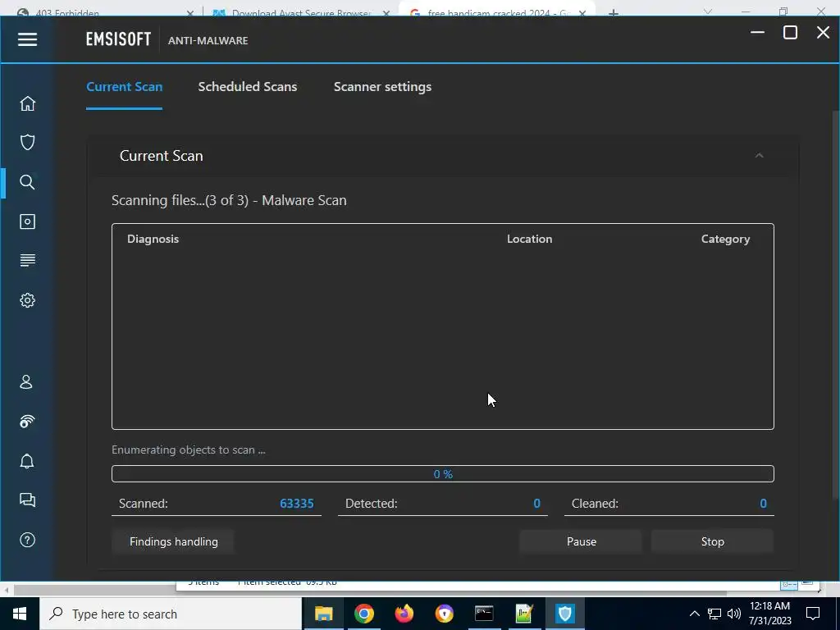
Task: Click the Scanned count 63335
Action: 297,504
